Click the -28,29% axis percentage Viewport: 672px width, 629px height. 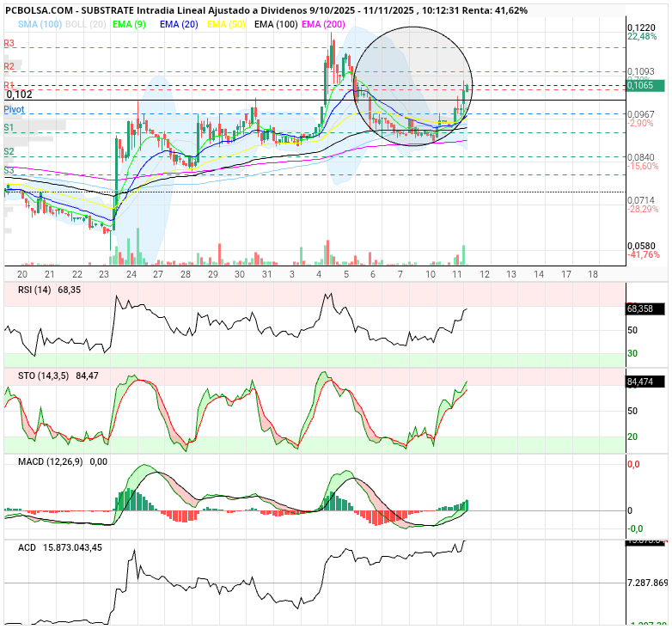[x=643, y=209]
